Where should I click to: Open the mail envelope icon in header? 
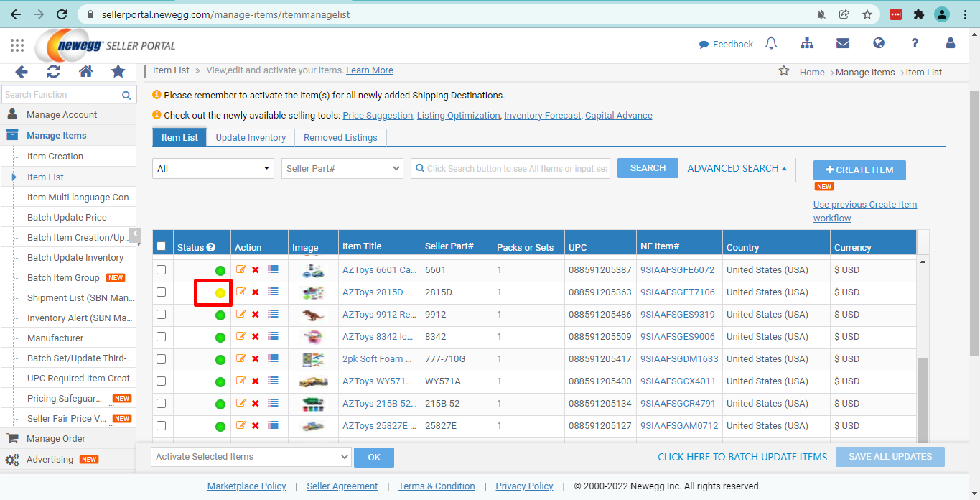843,44
